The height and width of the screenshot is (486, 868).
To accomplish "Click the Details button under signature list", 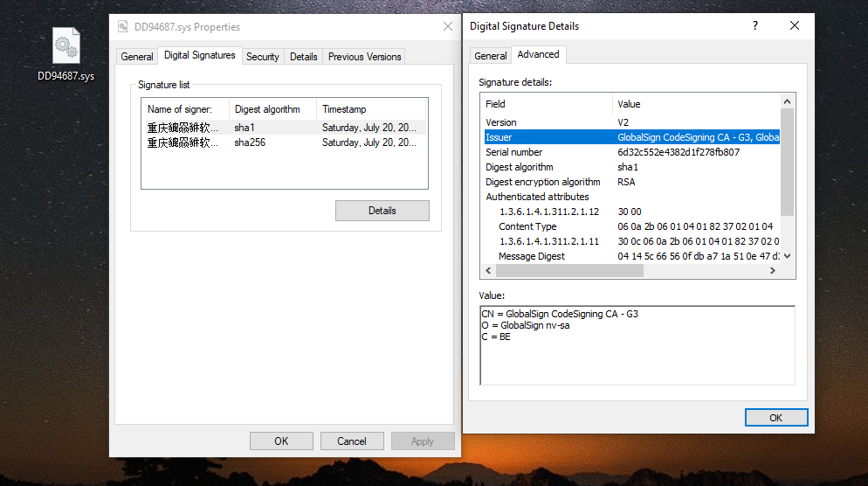I will (x=382, y=211).
